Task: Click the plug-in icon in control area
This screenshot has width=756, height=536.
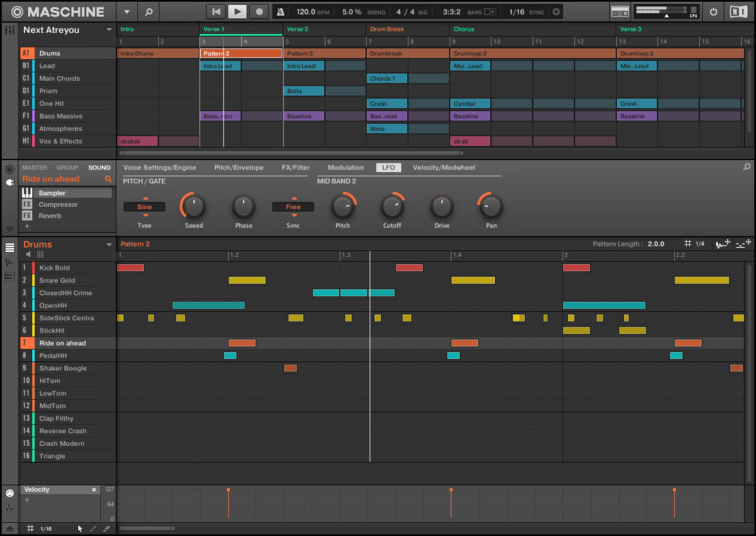Action: [10, 182]
